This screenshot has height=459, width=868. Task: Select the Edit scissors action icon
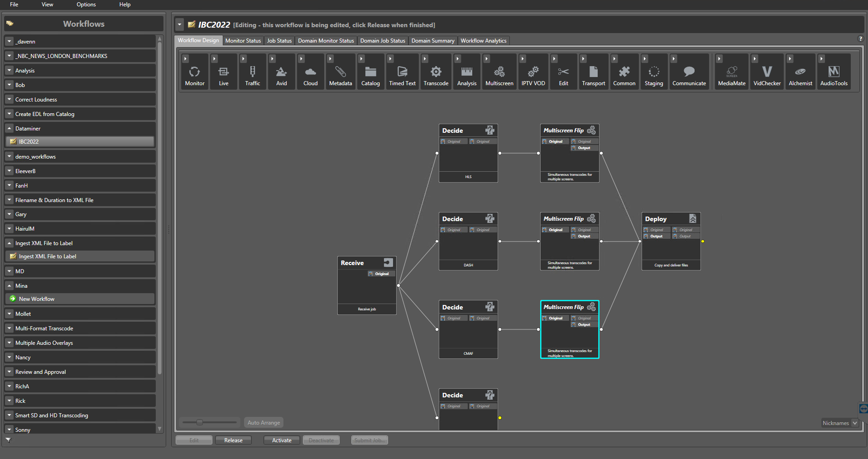point(563,72)
